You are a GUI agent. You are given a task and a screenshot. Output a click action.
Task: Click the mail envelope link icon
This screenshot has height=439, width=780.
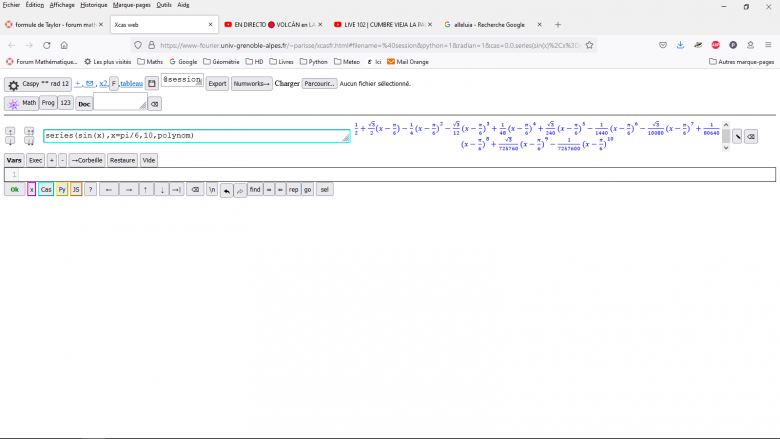[x=90, y=84]
